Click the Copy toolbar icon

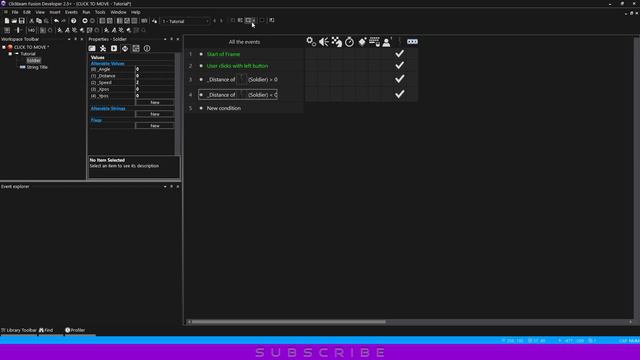(x=39, y=21)
